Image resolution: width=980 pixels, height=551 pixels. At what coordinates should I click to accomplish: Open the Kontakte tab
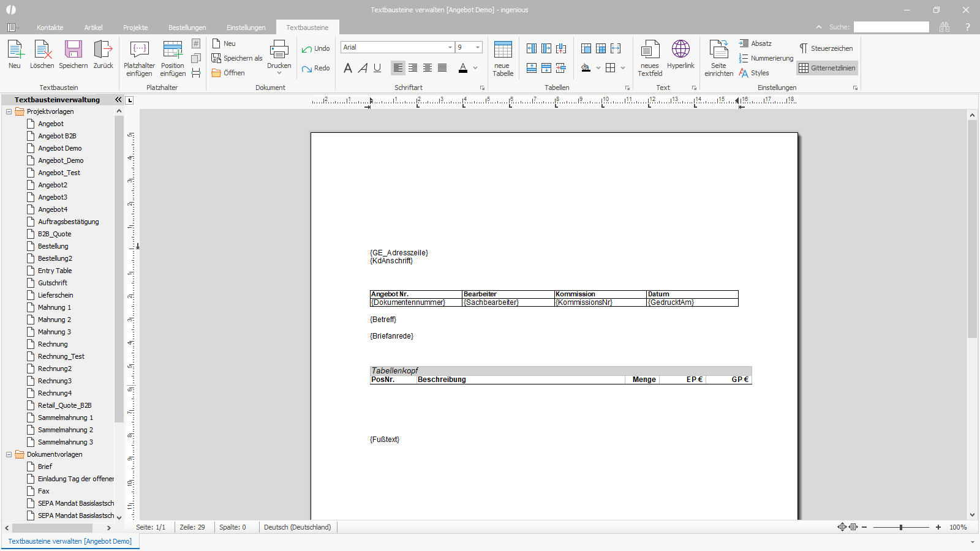pos(50,28)
